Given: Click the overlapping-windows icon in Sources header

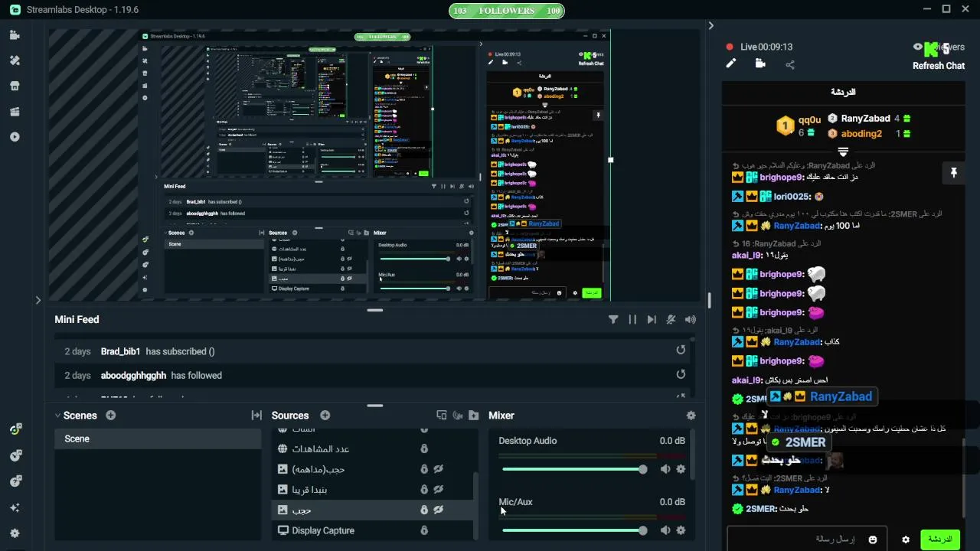Looking at the screenshot, I should click(442, 415).
